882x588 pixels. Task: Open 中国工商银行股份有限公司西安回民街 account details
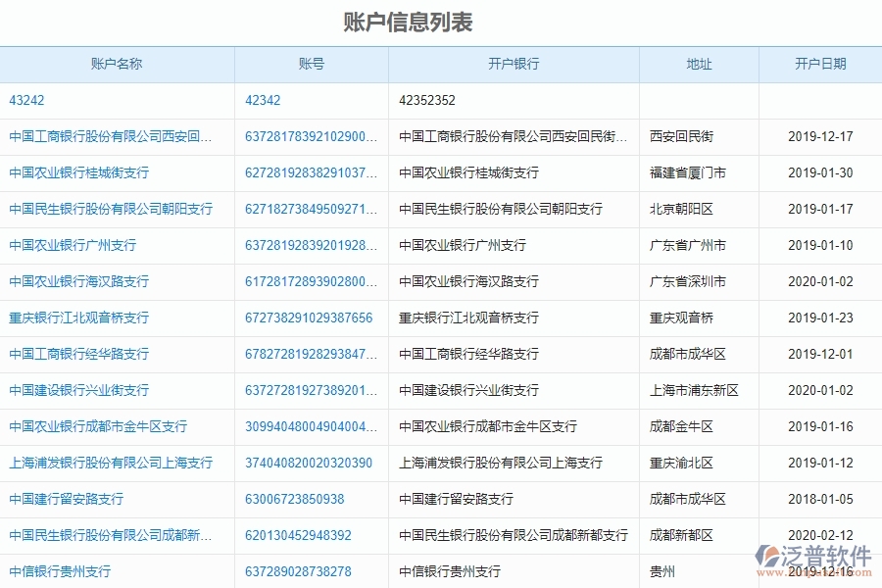111,136
